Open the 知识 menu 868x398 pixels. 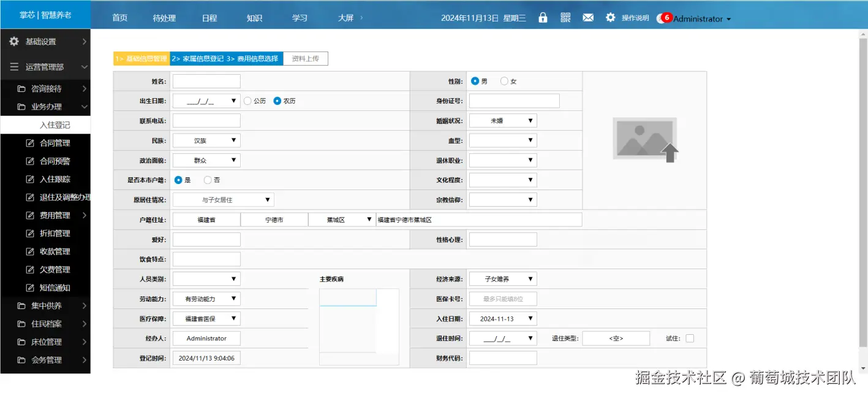coord(254,18)
